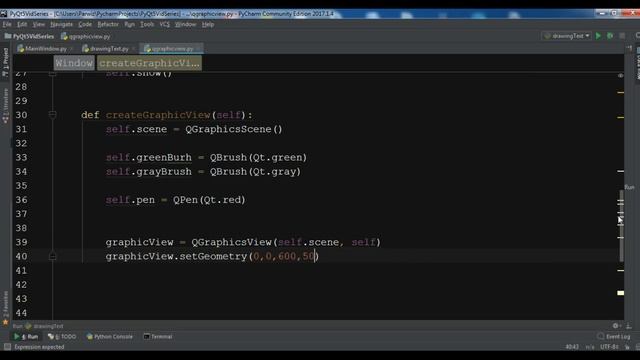This screenshot has height=360, width=640.
Task: Open the Edit menu
Action: [x=22, y=24]
